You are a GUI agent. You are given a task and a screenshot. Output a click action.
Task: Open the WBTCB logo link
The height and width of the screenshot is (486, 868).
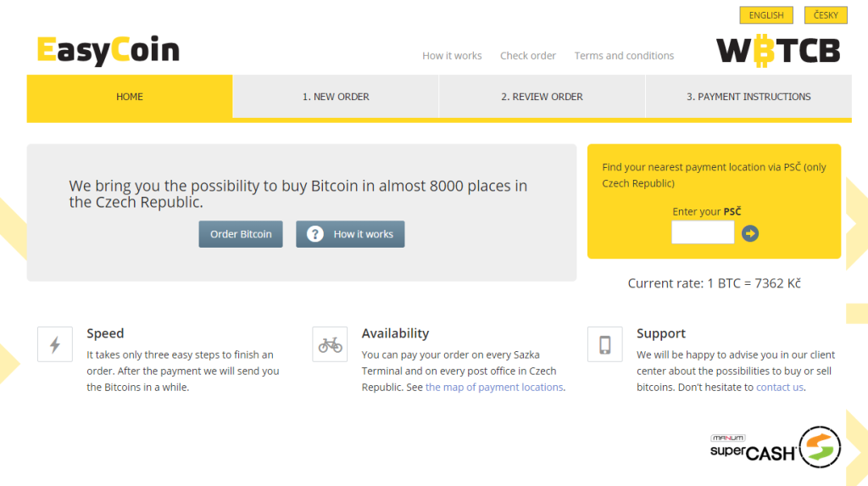tap(778, 51)
